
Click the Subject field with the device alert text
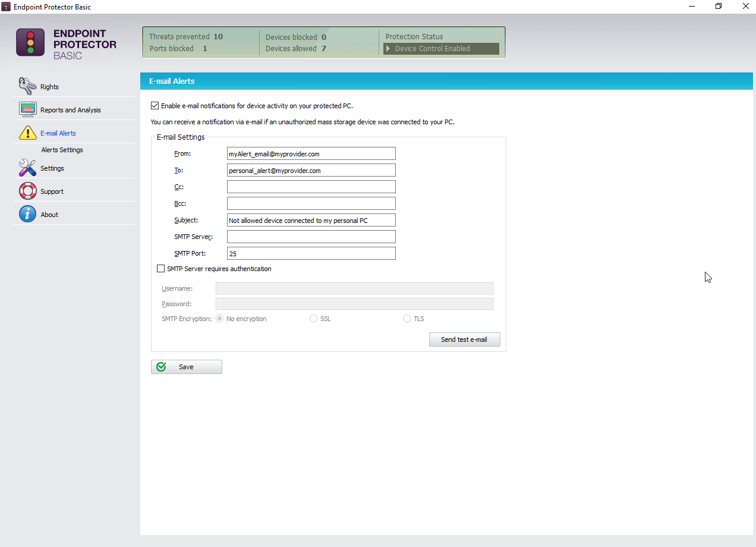pos(311,219)
